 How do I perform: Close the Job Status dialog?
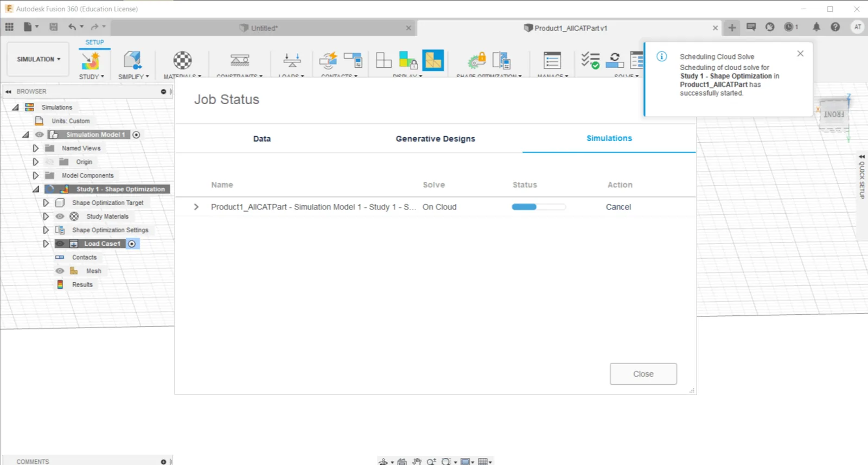pyautogui.click(x=643, y=374)
